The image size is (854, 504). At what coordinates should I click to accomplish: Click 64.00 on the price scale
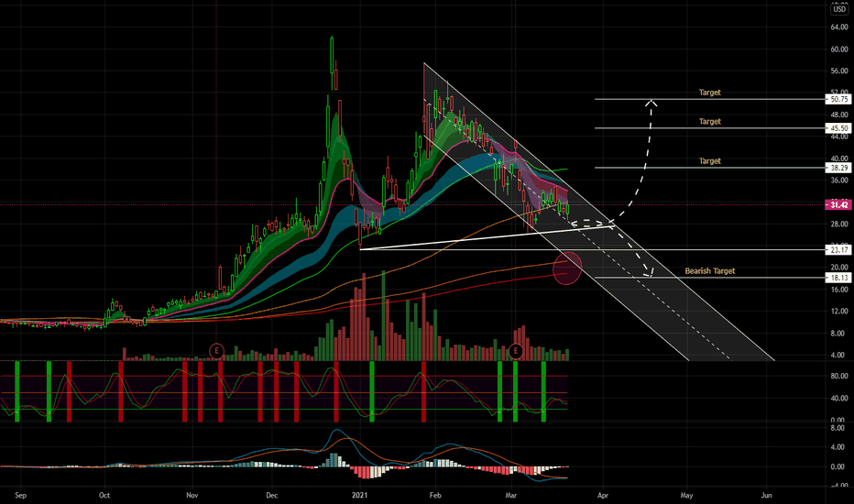(838, 27)
